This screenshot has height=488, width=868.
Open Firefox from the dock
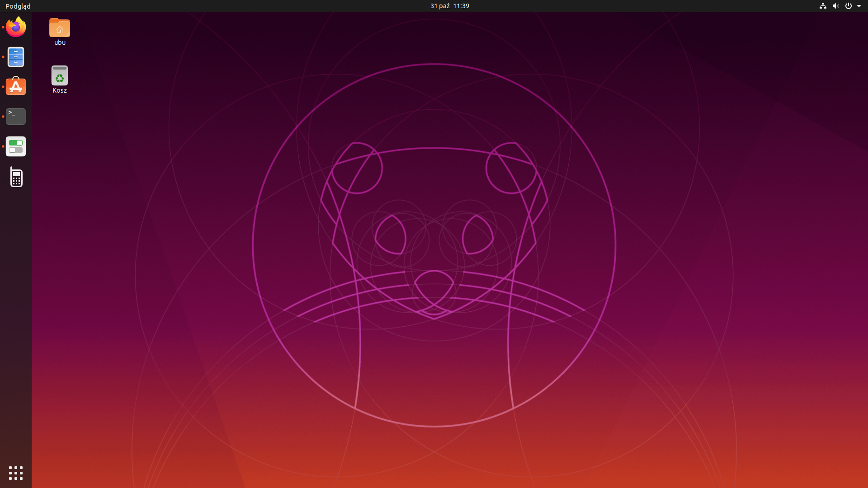[x=16, y=27]
